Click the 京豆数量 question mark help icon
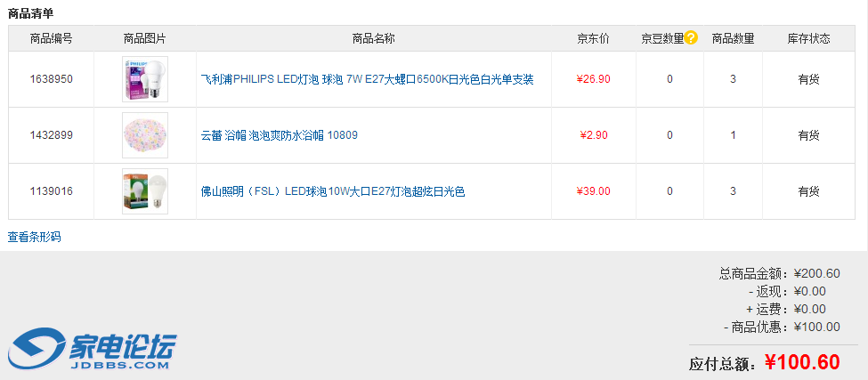This screenshot has height=380, width=868. click(x=691, y=38)
